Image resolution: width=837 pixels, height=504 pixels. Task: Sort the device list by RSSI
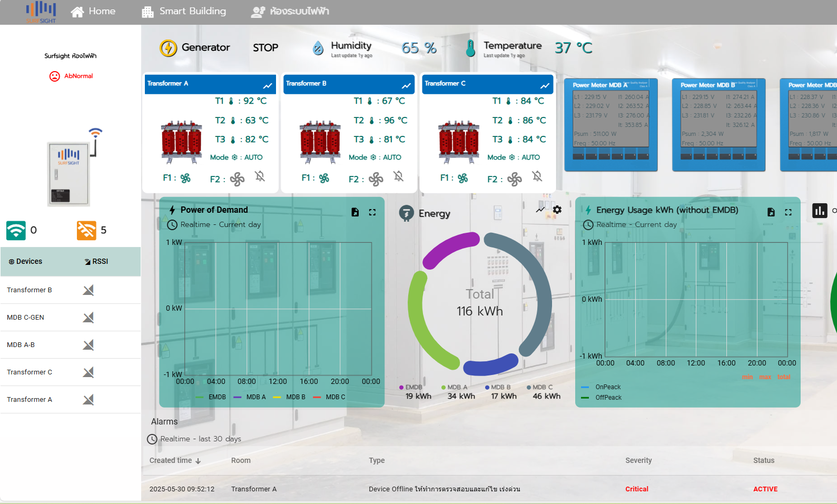(x=96, y=262)
